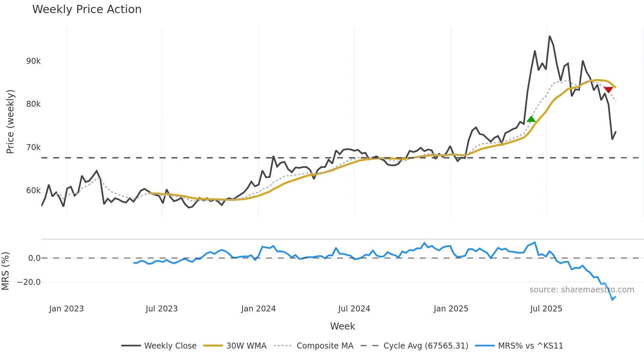Hide the MRS% vs ^KS11 legend label
The width and height of the screenshot is (644, 362).
[530, 346]
